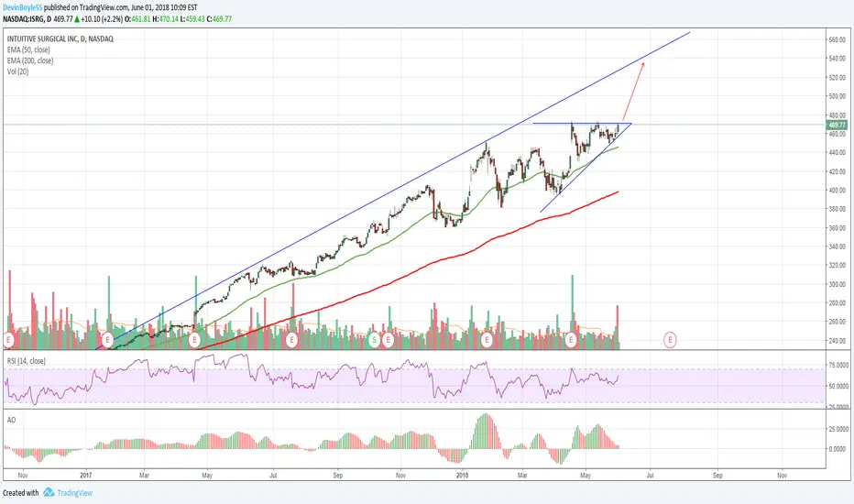Click the 2017 label on the time axis
Screen dimensions: 854x504
(x=86, y=475)
